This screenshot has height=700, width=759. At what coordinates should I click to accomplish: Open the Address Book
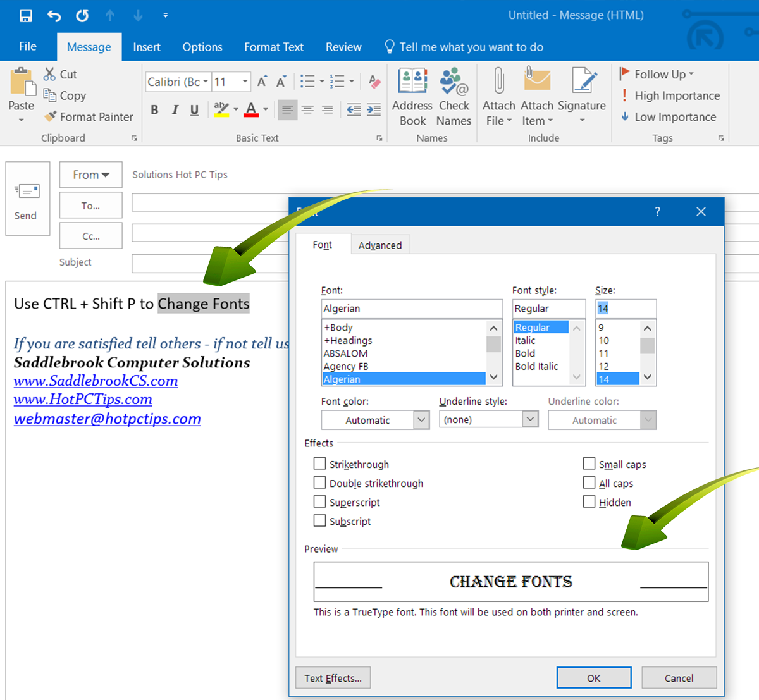412,97
